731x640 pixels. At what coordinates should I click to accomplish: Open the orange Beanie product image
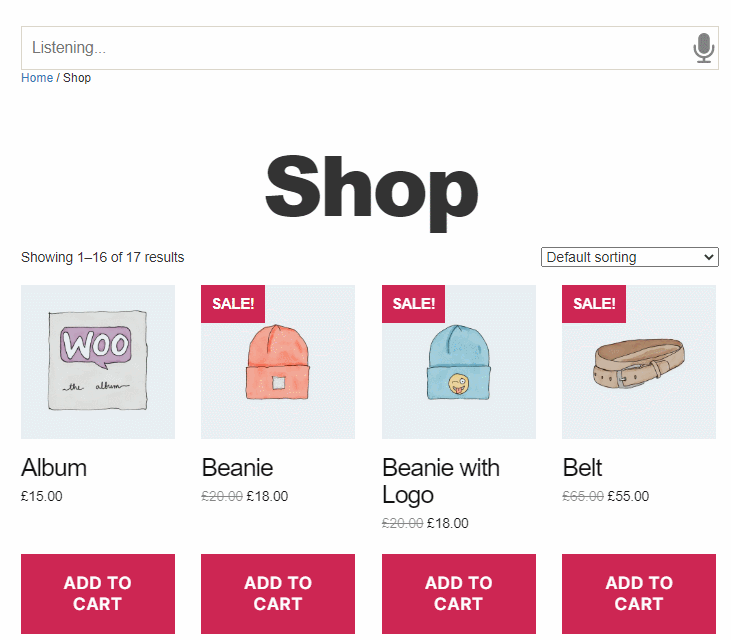pos(278,362)
